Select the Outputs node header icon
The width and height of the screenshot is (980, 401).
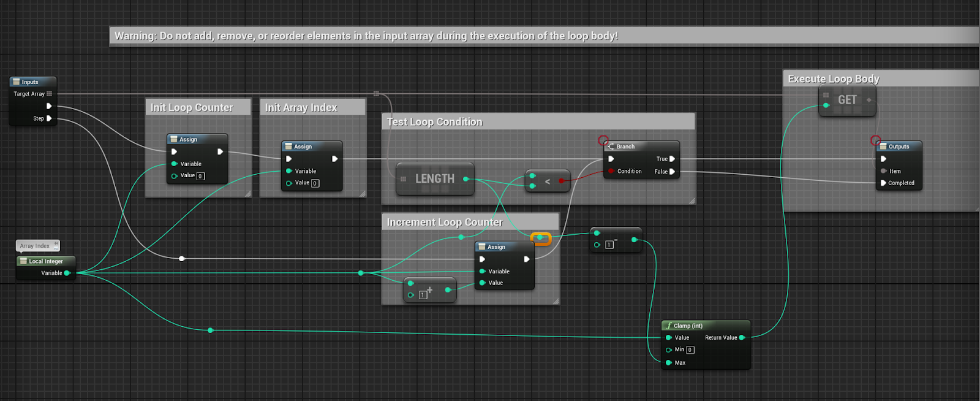[x=883, y=147]
